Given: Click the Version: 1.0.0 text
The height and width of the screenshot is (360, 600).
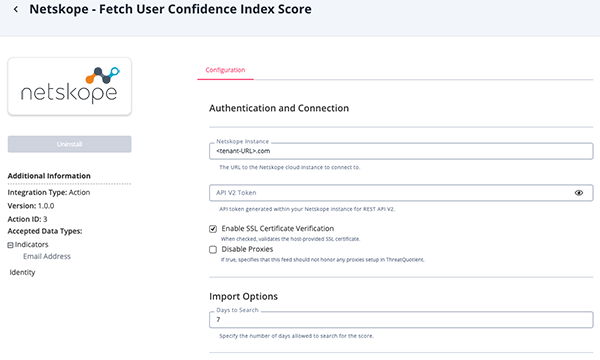Looking at the screenshot, I should 31,206.
